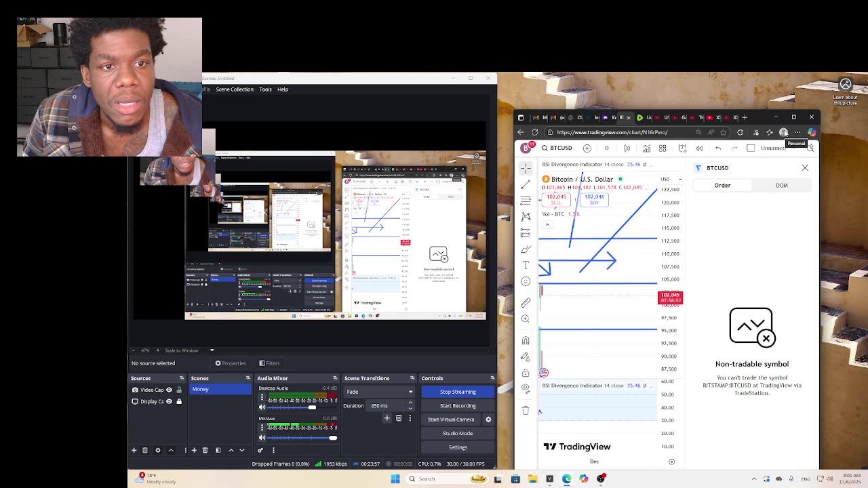Click the taskbar Search box
Screen dimensions: 868x488
coord(448,479)
